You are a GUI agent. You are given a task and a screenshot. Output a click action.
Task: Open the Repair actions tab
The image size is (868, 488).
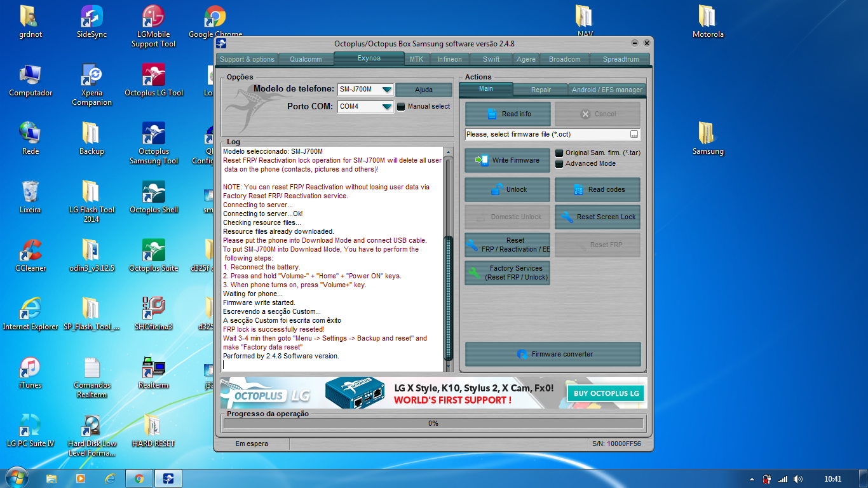tap(541, 90)
